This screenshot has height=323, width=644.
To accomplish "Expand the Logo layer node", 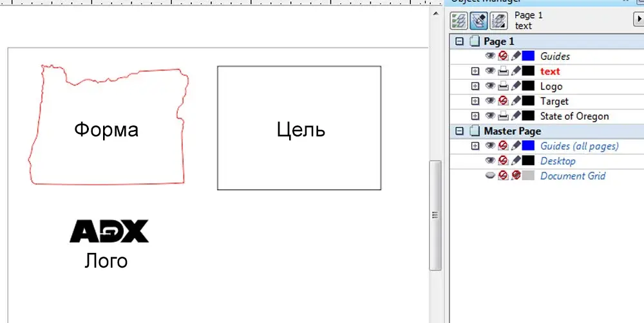I will [475, 86].
